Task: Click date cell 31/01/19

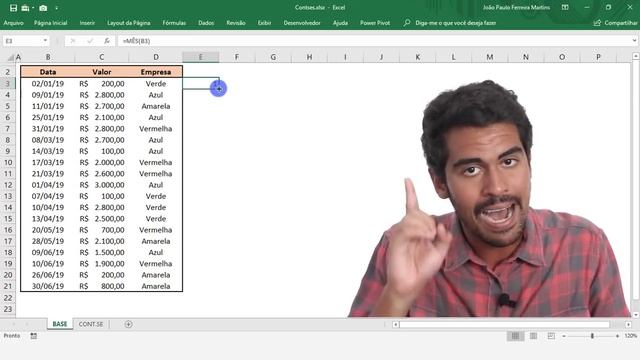Action: [x=48, y=129]
